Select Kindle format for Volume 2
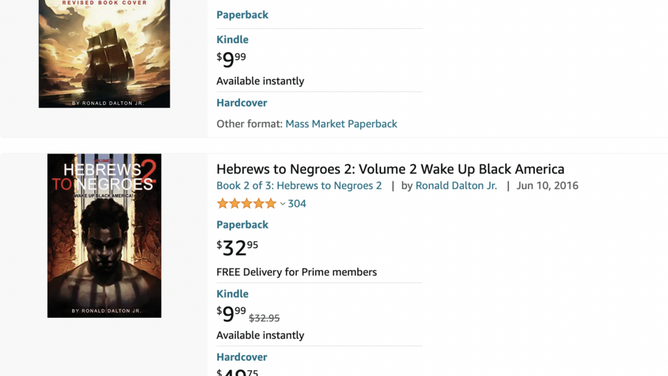Screen dimensions: 668x376 [x=232, y=294]
